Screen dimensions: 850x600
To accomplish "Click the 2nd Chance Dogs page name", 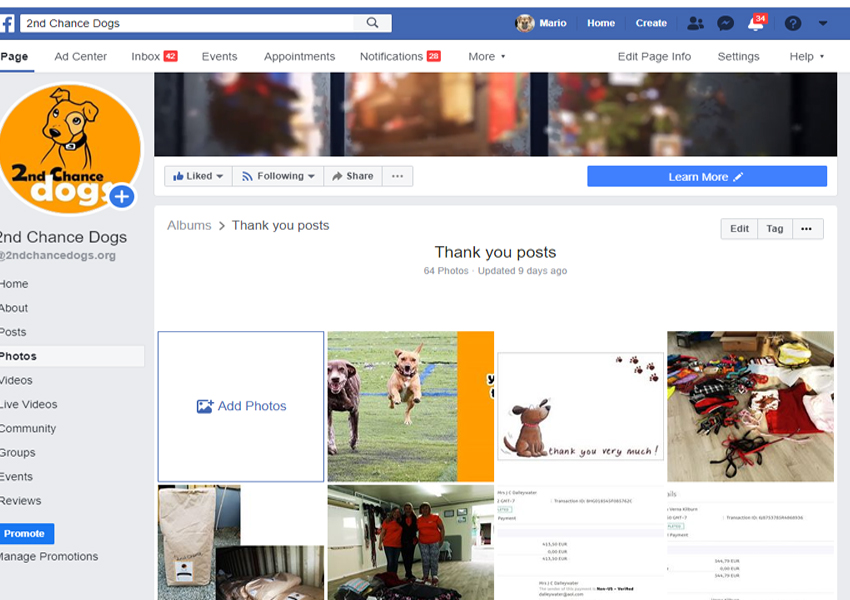I will pos(63,237).
